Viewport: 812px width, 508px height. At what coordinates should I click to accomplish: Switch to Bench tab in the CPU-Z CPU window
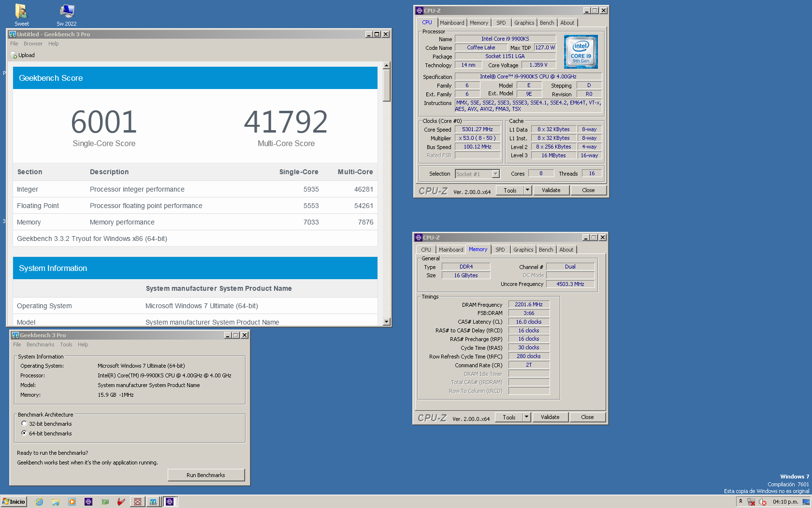[547, 23]
